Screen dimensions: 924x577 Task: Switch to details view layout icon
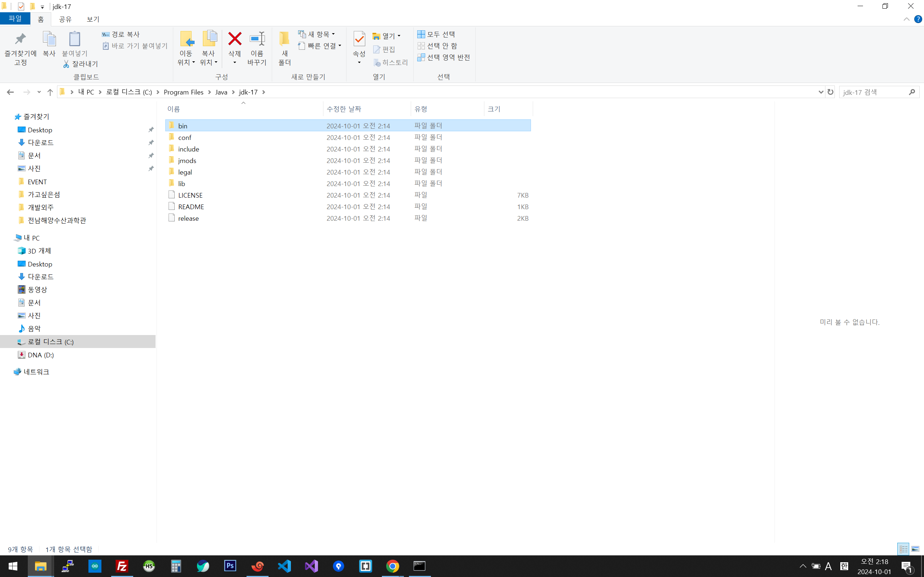903,549
